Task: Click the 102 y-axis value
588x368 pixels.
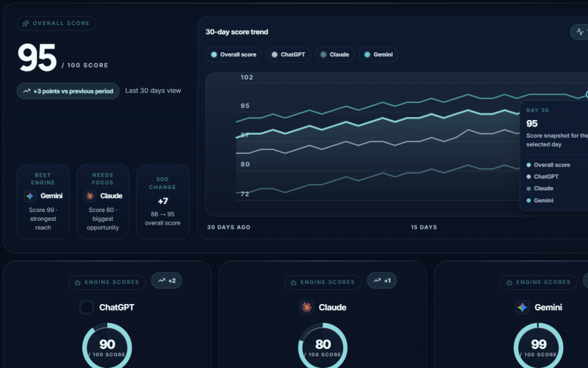Action: [247, 77]
